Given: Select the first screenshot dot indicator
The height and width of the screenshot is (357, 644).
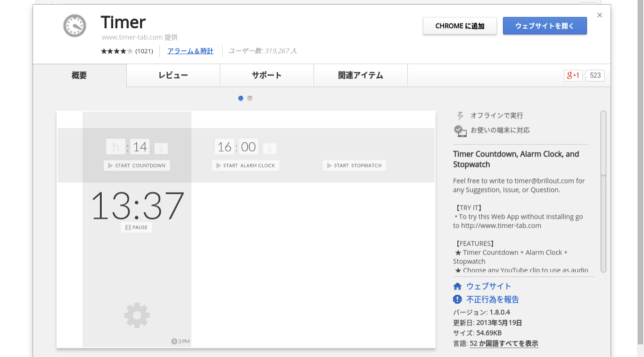Looking at the screenshot, I should click(241, 98).
